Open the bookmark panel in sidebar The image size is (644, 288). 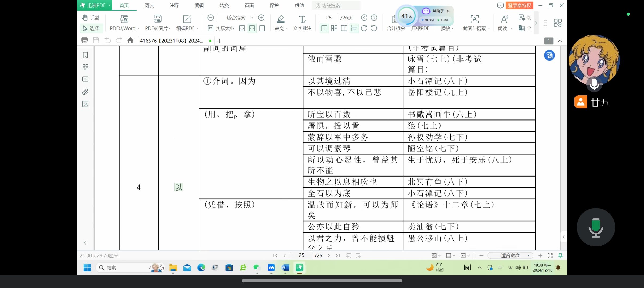(85, 55)
